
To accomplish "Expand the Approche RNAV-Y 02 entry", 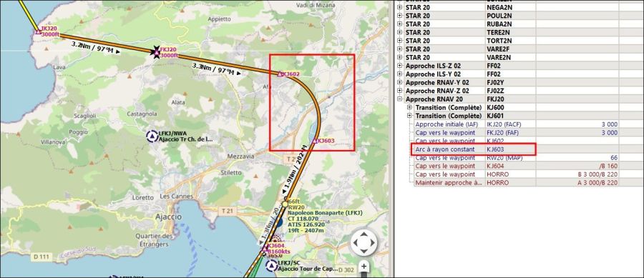I will 399,82.
